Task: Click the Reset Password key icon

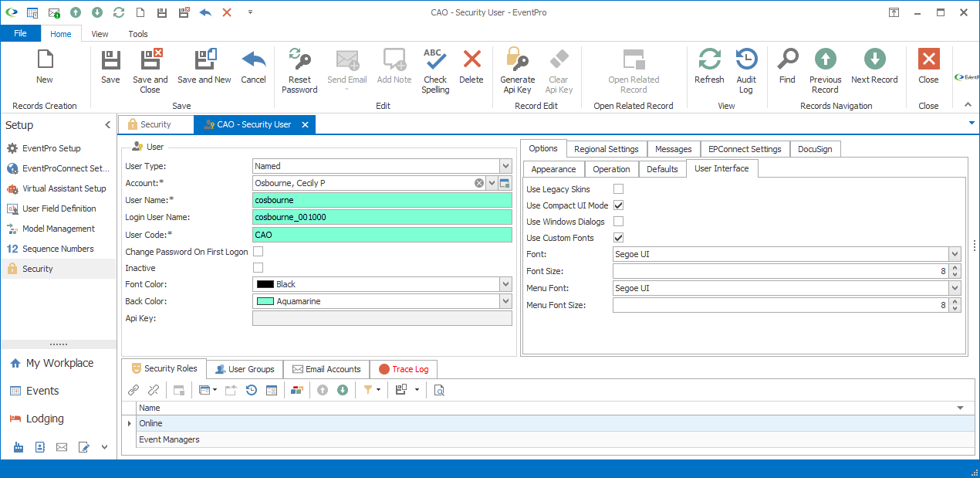Action: pyautogui.click(x=299, y=60)
